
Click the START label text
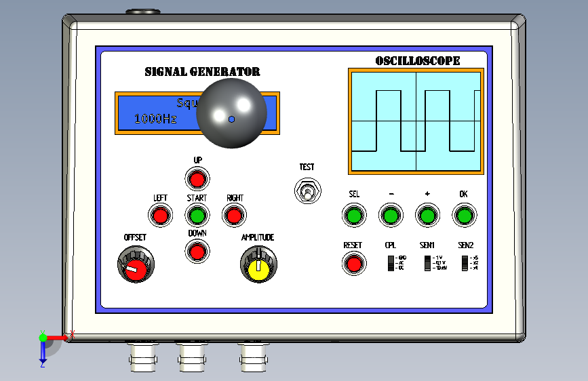(197, 198)
